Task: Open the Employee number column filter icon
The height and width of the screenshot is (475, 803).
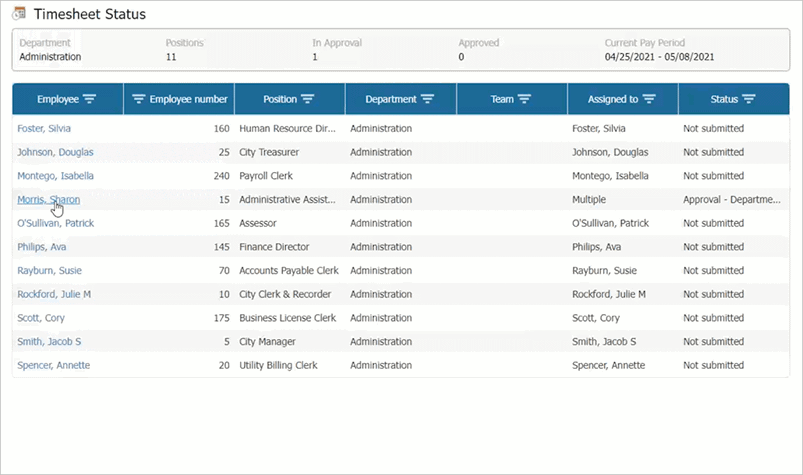Action: click(x=139, y=99)
